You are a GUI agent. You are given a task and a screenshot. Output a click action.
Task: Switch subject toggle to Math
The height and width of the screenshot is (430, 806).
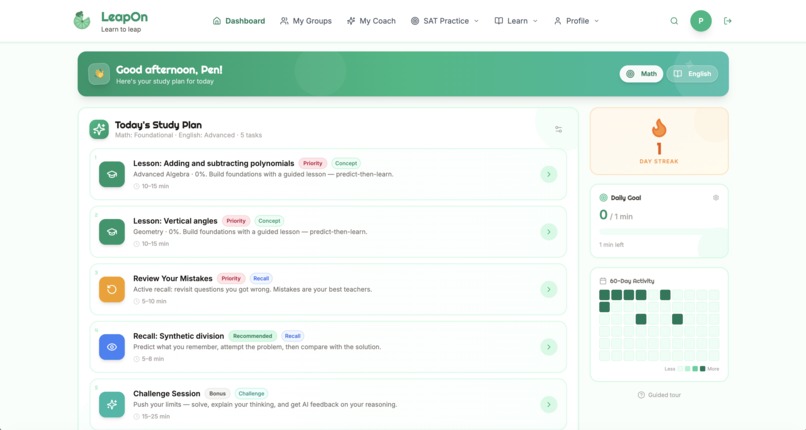(641, 74)
